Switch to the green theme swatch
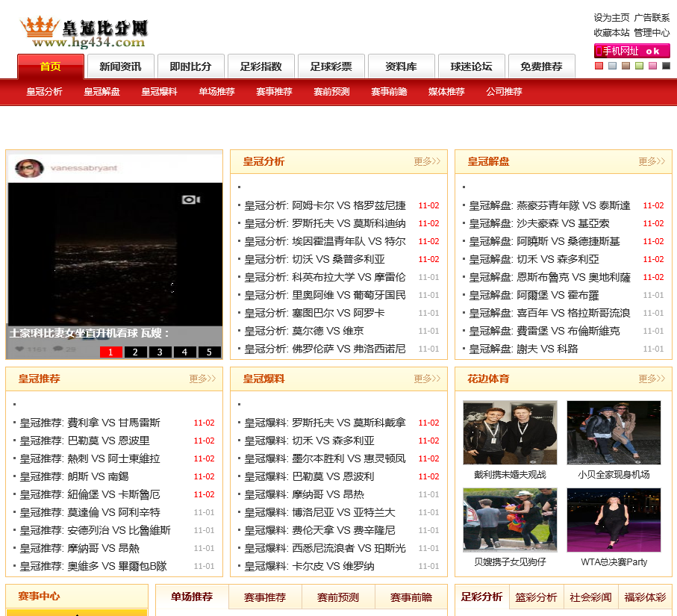 click(x=639, y=66)
